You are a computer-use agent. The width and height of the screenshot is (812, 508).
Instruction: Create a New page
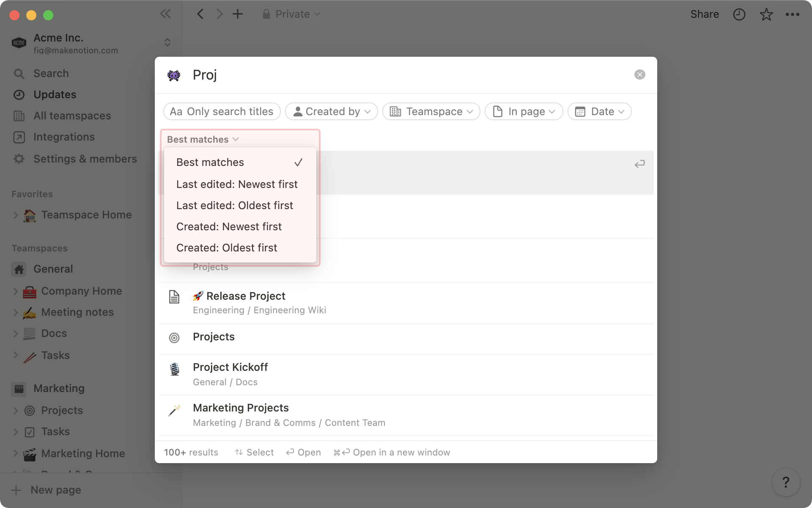coord(47,490)
